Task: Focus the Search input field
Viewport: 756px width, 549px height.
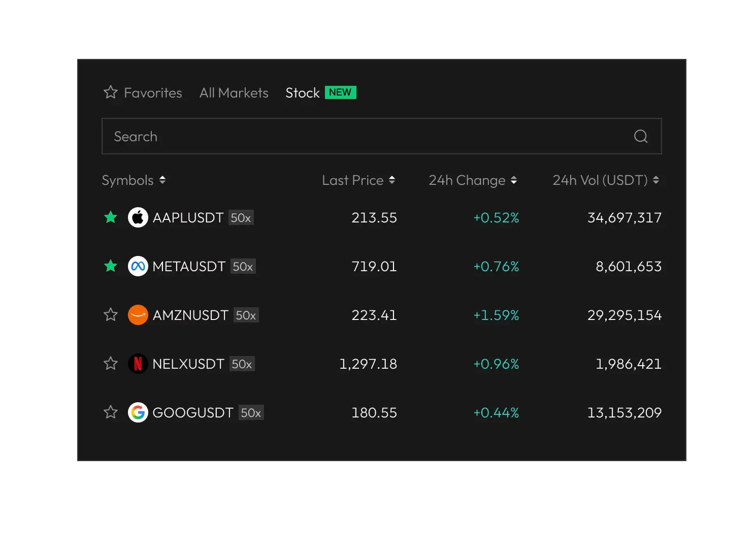Action: point(366,136)
